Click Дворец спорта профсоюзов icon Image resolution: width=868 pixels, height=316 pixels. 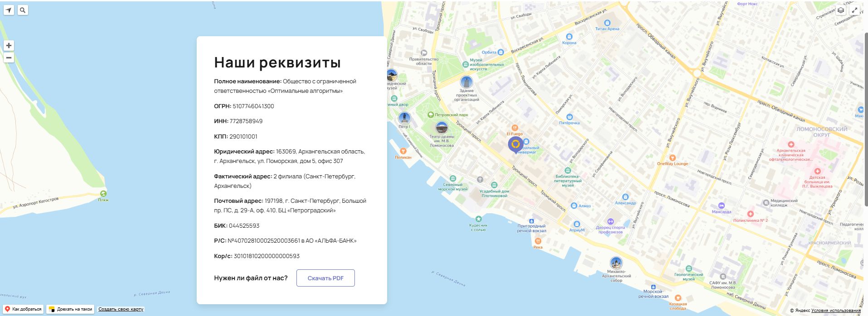coord(611,221)
